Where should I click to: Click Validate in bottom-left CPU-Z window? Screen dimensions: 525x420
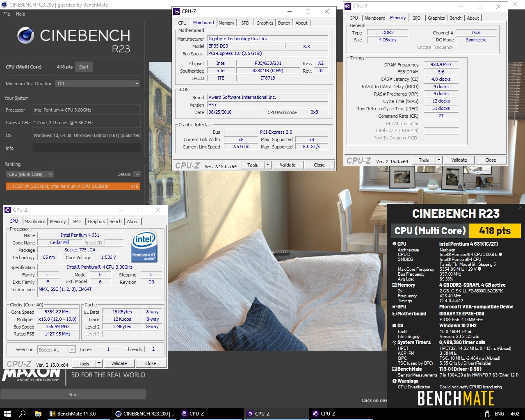[x=119, y=363]
